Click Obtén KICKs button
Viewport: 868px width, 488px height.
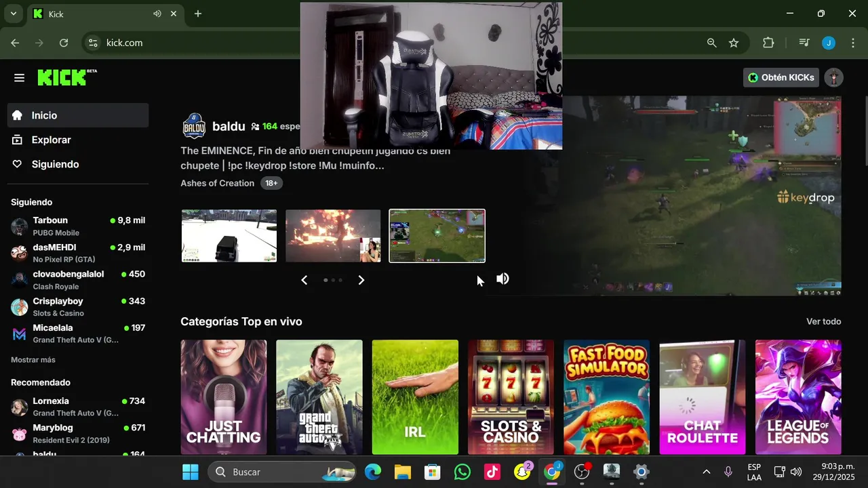click(781, 77)
